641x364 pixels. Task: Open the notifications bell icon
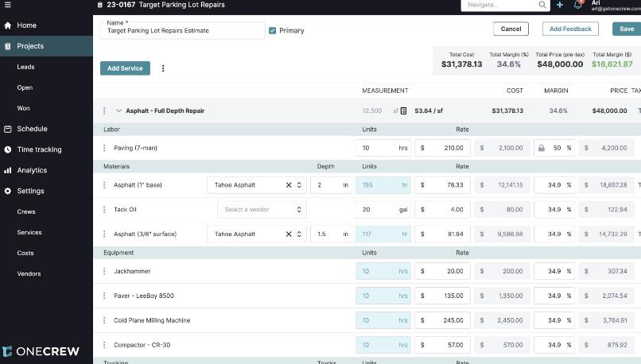(x=578, y=5)
